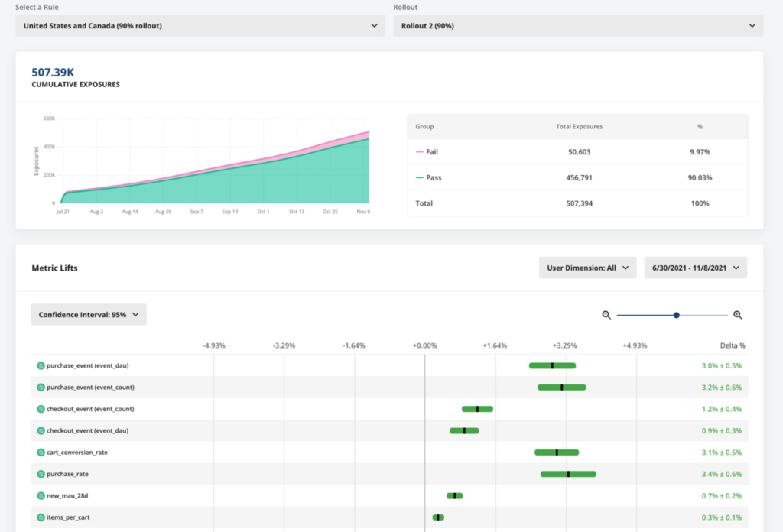Click the 0.7% ± 0.2% delta value

(722, 496)
